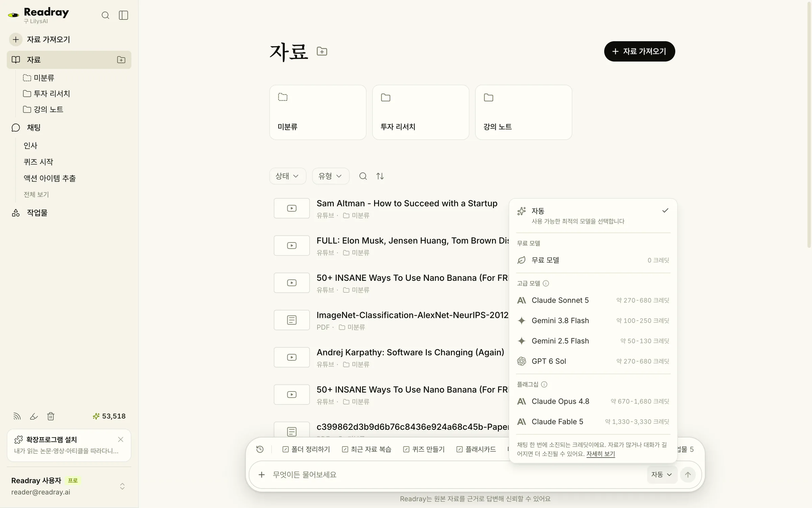Open video thumbnail for Sam Altman item

click(292, 208)
